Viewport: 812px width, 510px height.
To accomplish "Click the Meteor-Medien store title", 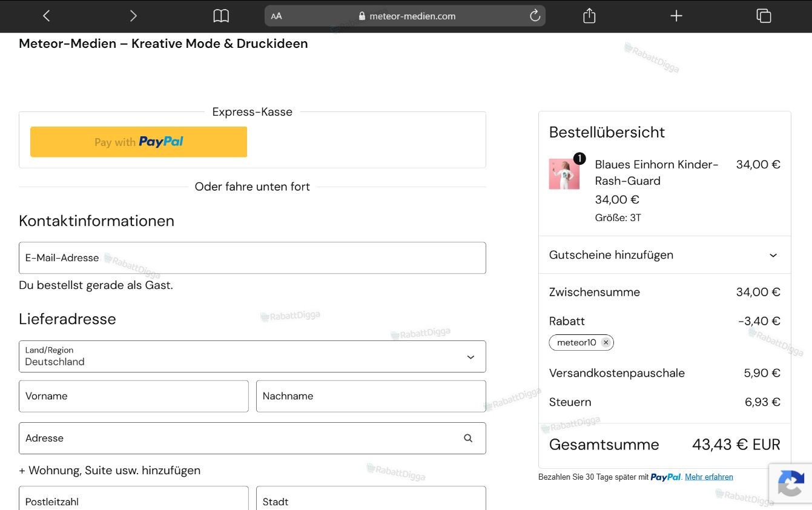I will [163, 44].
